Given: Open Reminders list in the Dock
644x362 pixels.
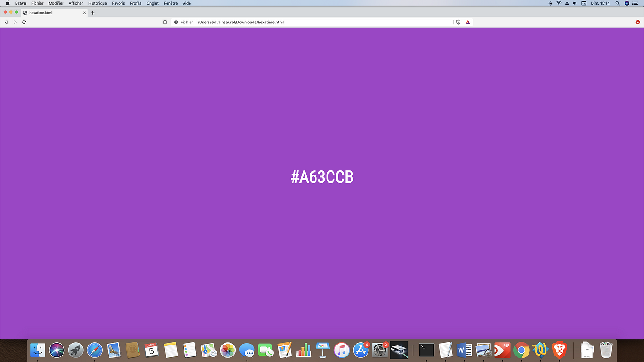Looking at the screenshot, I should coord(190,351).
